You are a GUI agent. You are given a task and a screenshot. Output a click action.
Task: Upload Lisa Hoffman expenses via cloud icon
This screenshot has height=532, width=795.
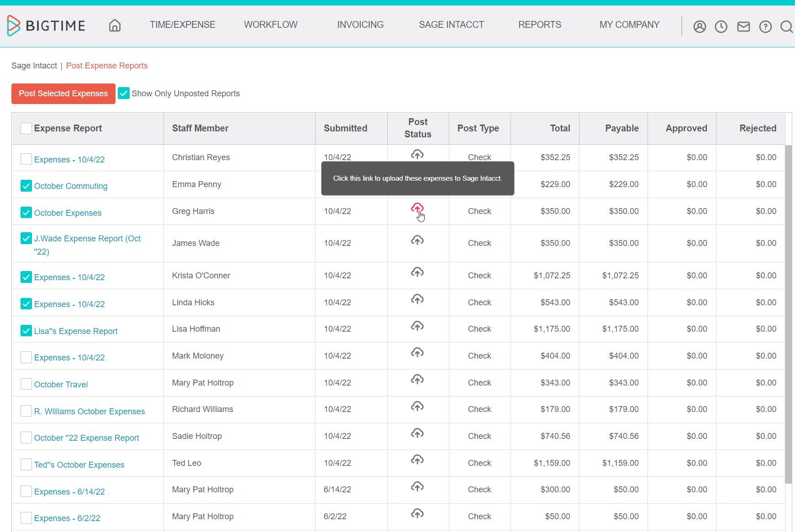pyautogui.click(x=417, y=326)
